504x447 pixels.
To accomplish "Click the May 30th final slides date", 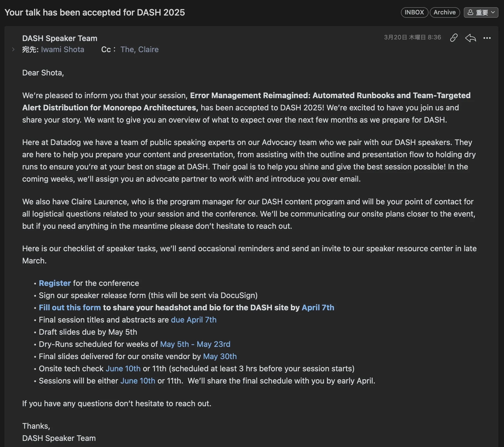I will click(220, 356).
